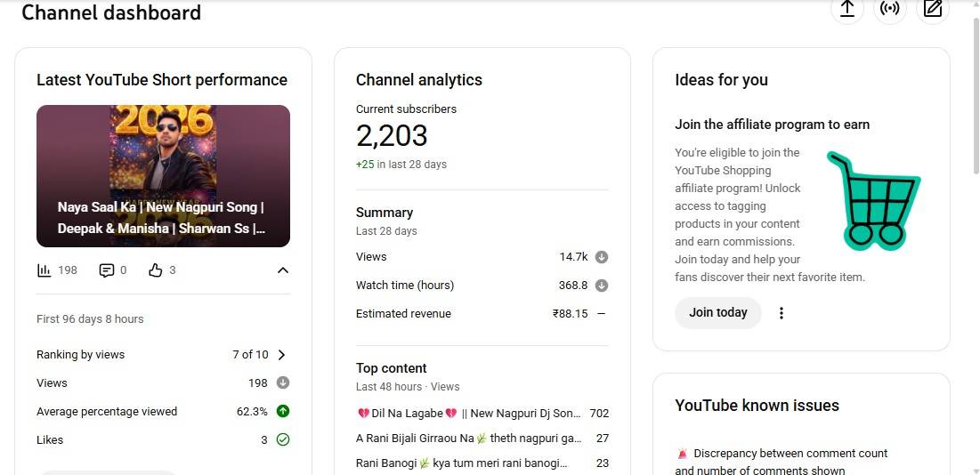Click the thumbs-up likes icon

tap(156, 270)
